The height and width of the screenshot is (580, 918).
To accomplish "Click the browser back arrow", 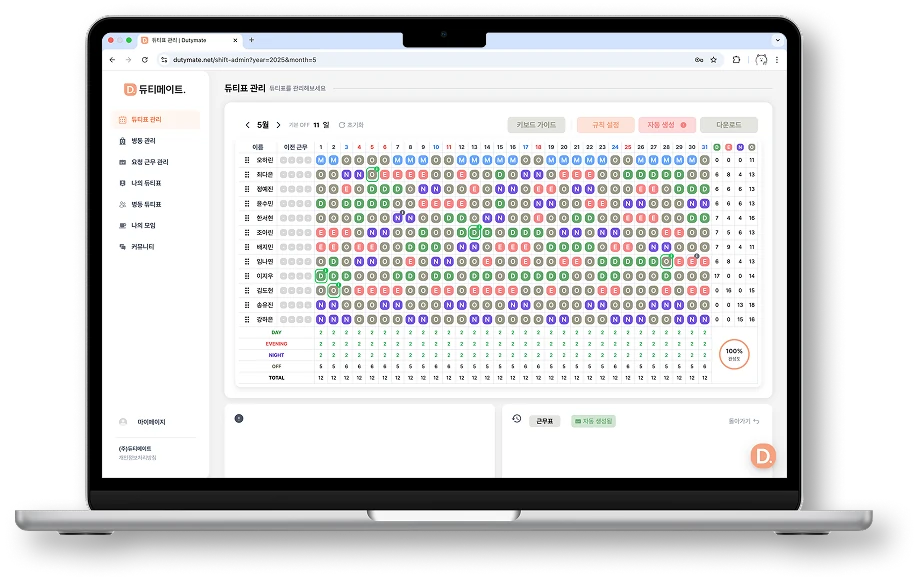I will click(112, 60).
